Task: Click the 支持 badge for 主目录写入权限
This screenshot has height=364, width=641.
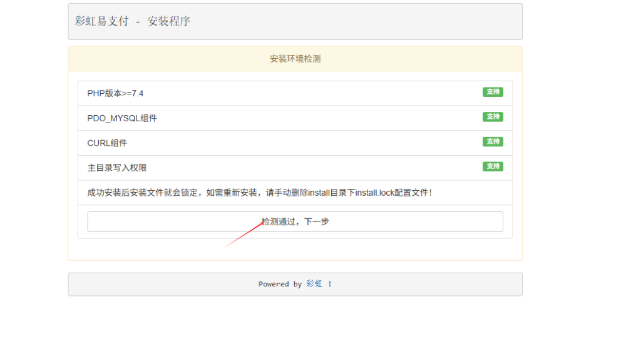Action: (x=493, y=166)
